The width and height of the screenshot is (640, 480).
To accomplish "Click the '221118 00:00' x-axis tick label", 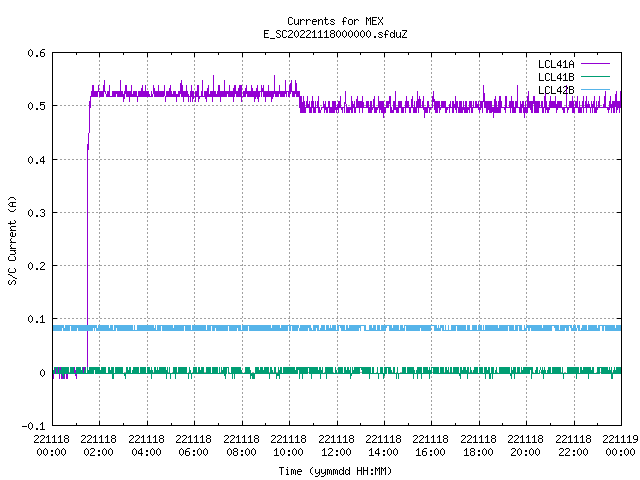I will click(x=51, y=446).
